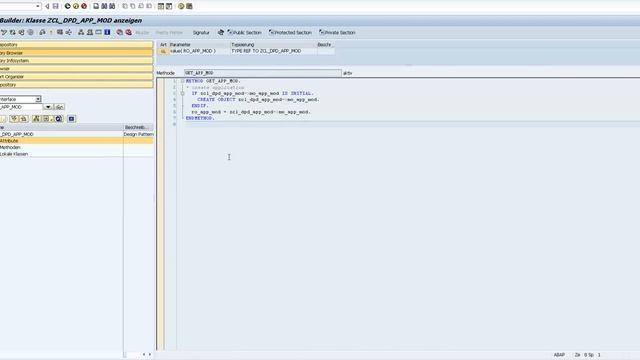Screen dimensions: 640x360
Task: Click the Set/Delete Session Breakpoint stop icon
Action: (x=120, y=32)
